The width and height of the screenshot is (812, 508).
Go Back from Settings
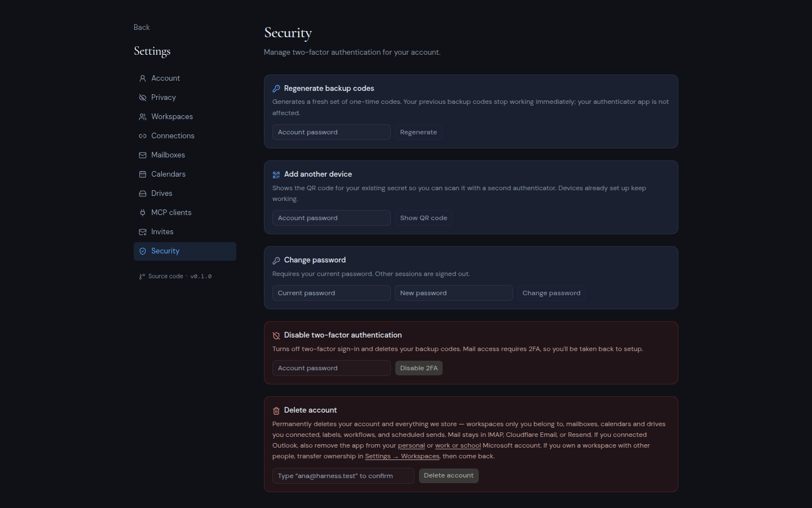tap(142, 27)
